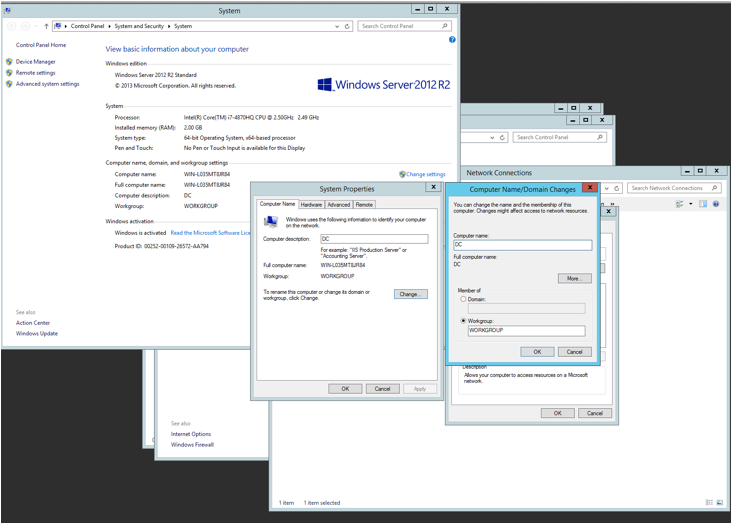This screenshot has width=732, height=524.
Task: Refresh the background Control Panel window
Action: click(502, 138)
